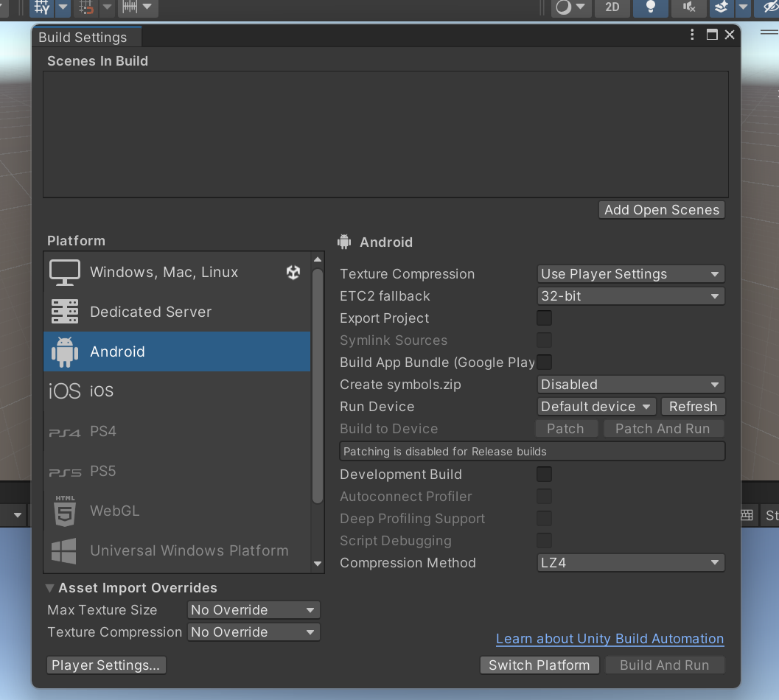Image resolution: width=779 pixels, height=700 pixels.
Task: Select the PS4 platform
Action: pos(177,431)
